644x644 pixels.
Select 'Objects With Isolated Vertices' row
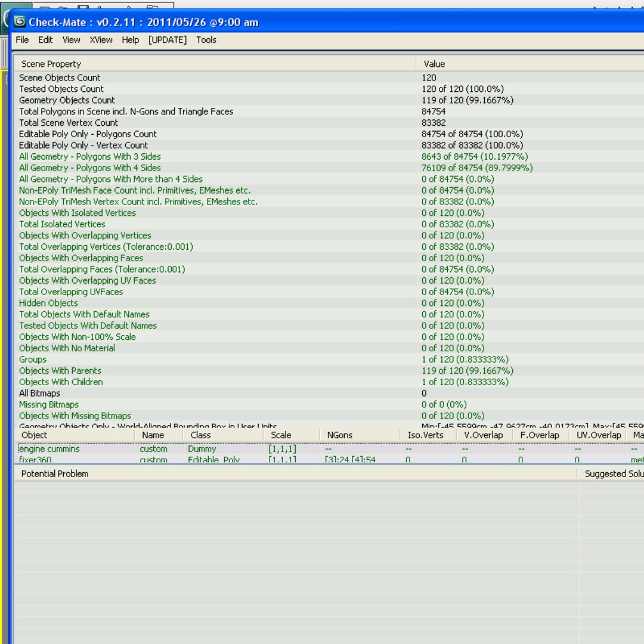point(329,213)
